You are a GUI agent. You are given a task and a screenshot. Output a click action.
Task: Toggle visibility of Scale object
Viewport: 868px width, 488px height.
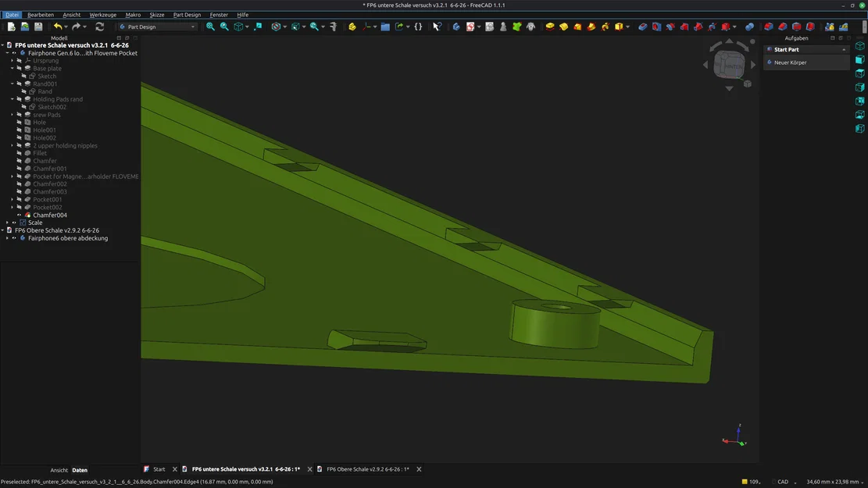pyautogui.click(x=14, y=223)
